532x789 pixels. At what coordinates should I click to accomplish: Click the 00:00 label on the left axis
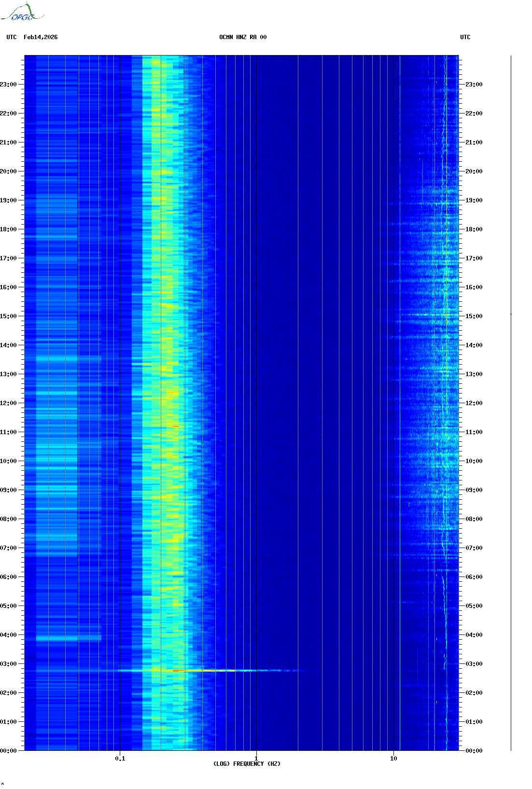[8, 751]
